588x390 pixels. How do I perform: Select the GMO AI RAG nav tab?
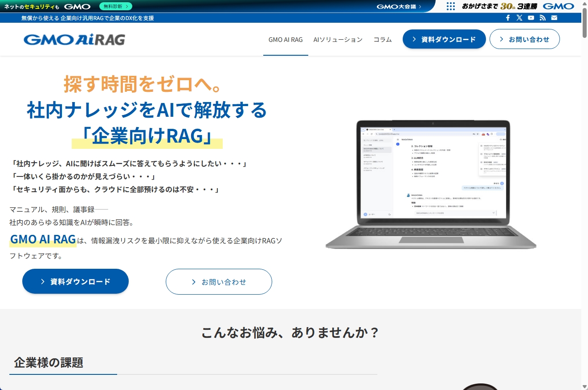pyautogui.click(x=286, y=40)
